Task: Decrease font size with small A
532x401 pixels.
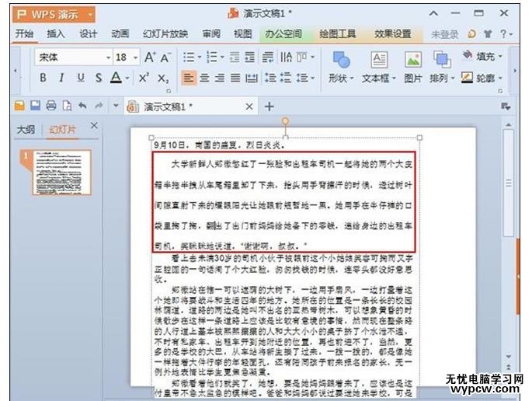Action: [x=165, y=58]
